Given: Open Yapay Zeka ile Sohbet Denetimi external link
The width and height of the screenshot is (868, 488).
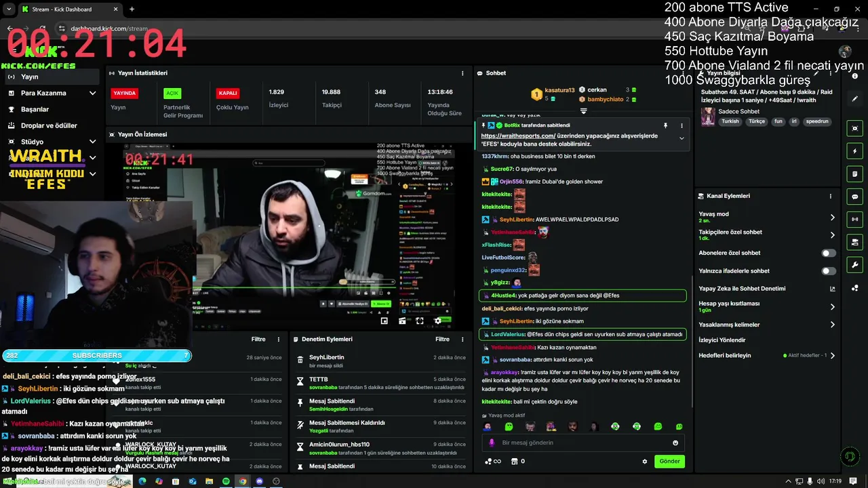Looking at the screenshot, I should 833,289.
